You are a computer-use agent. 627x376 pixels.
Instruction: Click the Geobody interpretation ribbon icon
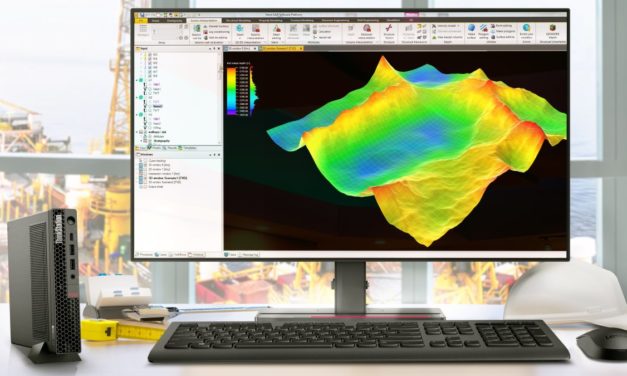pos(367,32)
